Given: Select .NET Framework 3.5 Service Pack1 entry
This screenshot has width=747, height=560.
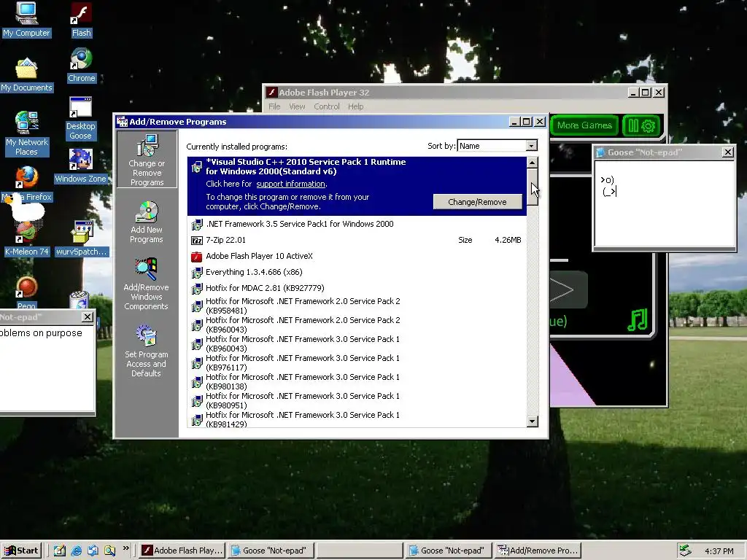Looking at the screenshot, I should click(357, 224).
